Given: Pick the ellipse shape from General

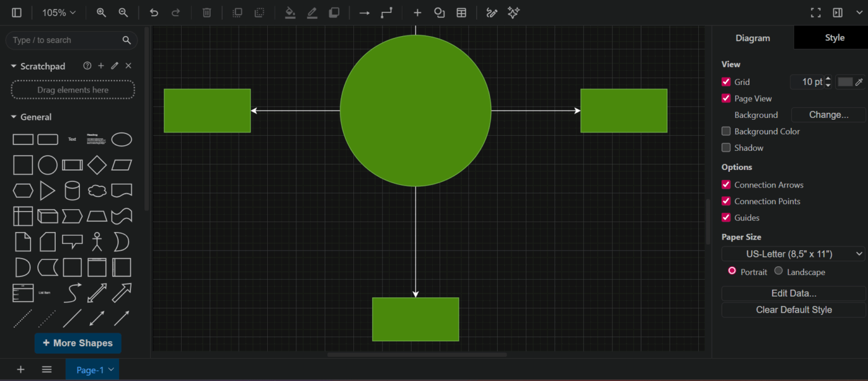Looking at the screenshot, I should coord(122,140).
